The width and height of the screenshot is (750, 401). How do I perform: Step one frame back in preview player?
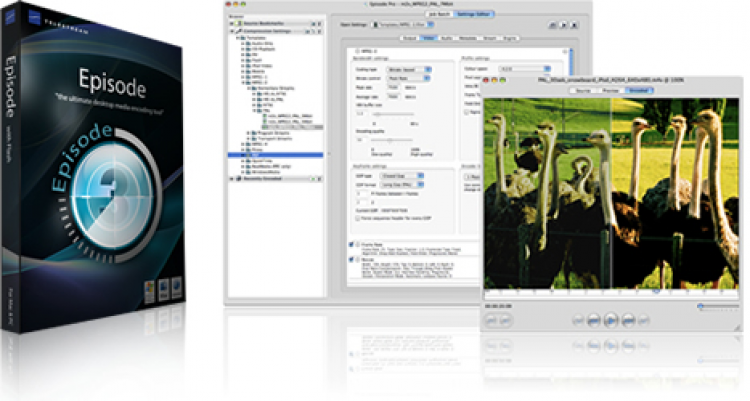(594, 320)
